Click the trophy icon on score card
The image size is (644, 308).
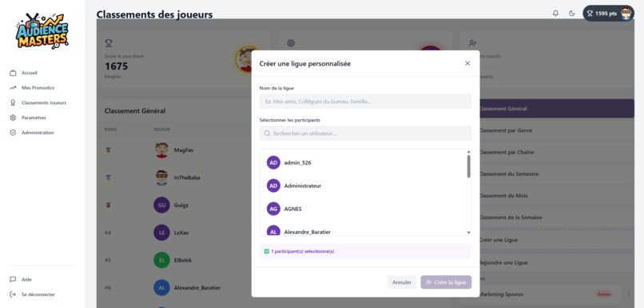tap(109, 42)
